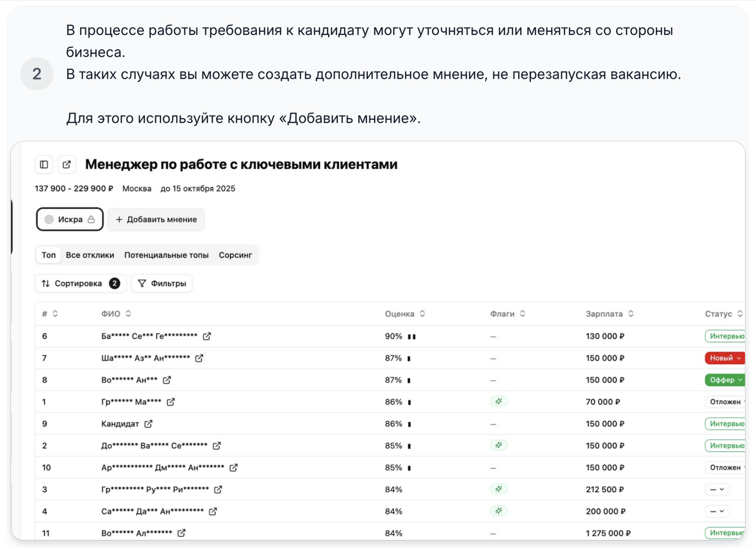Open the Фильтры button
The image size is (756, 547).
pos(162,284)
